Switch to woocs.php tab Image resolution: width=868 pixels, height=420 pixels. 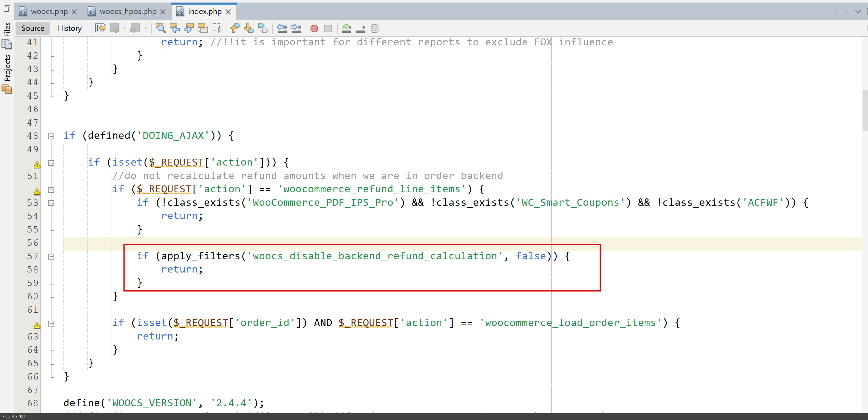point(49,12)
